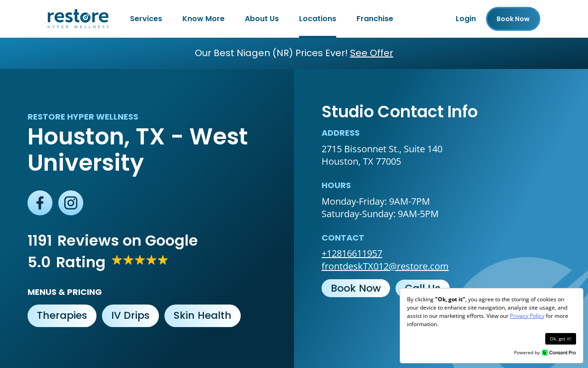Screen dimensions: 588x368
Task: Click the ConsentPro logo in cookie banner
Action: click(559, 352)
